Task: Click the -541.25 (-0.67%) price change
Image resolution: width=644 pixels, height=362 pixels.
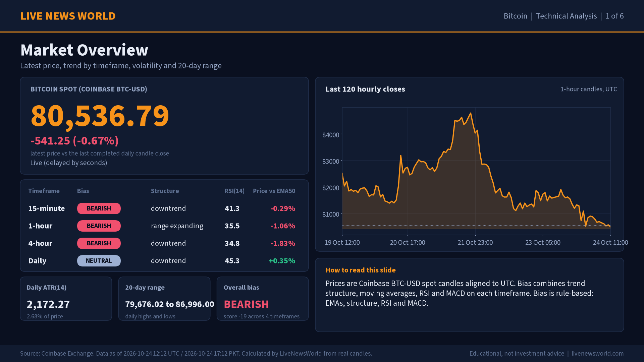Action: (74, 141)
